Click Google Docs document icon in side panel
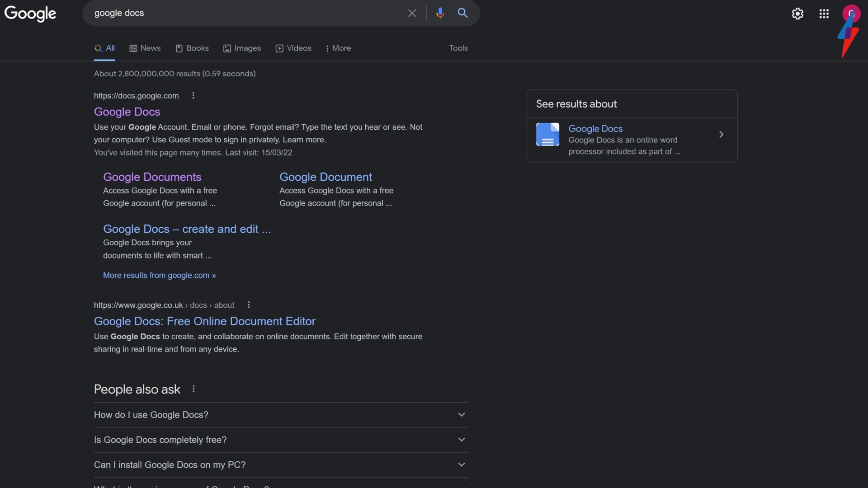This screenshot has width=868, height=488. (547, 134)
